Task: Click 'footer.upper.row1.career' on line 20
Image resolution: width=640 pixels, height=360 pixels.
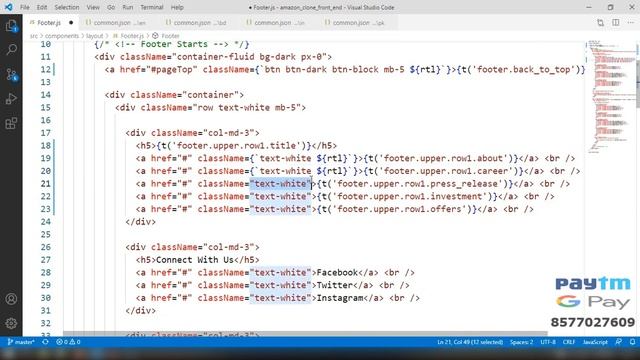Action: 446,171
